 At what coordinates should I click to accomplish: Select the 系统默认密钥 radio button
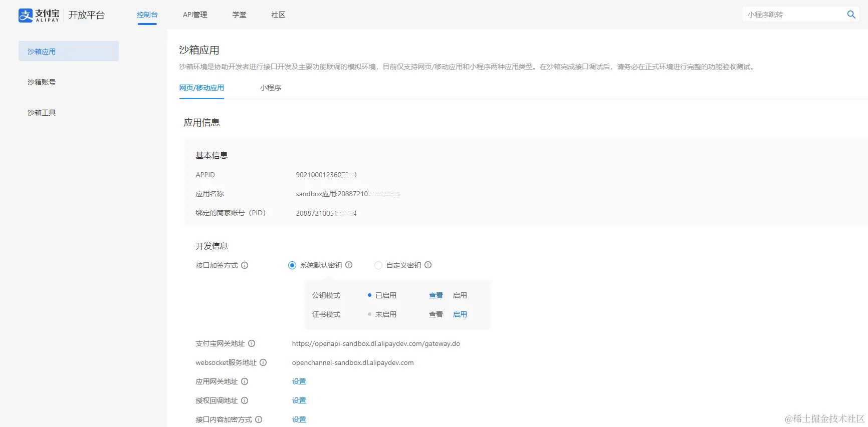click(x=292, y=265)
